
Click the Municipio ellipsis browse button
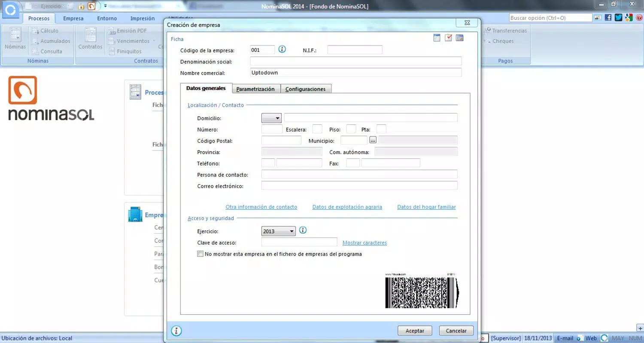click(x=373, y=140)
